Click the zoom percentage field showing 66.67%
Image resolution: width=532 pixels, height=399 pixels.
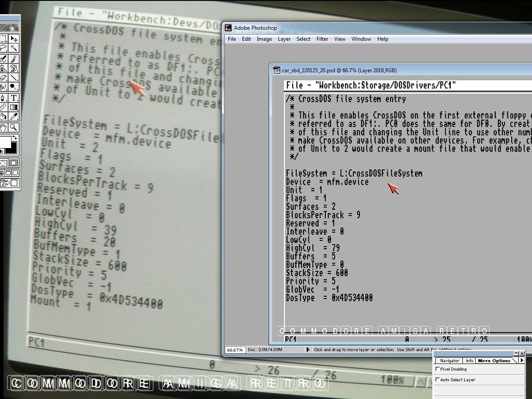point(235,350)
